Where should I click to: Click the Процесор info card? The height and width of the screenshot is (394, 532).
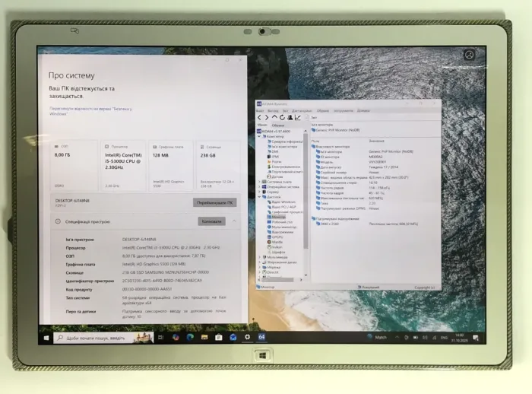click(x=123, y=166)
